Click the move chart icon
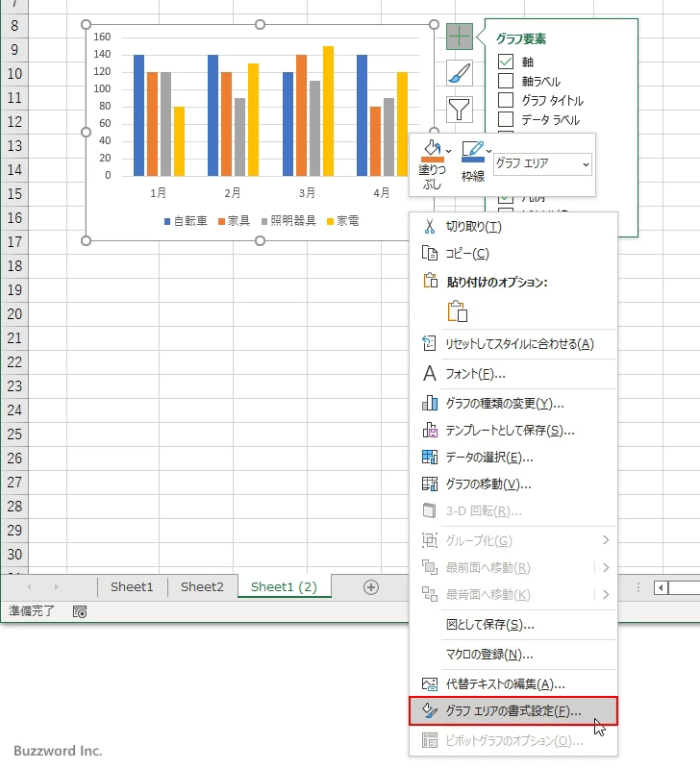The image size is (700, 769). pyautogui.click(x=430, y=484)
